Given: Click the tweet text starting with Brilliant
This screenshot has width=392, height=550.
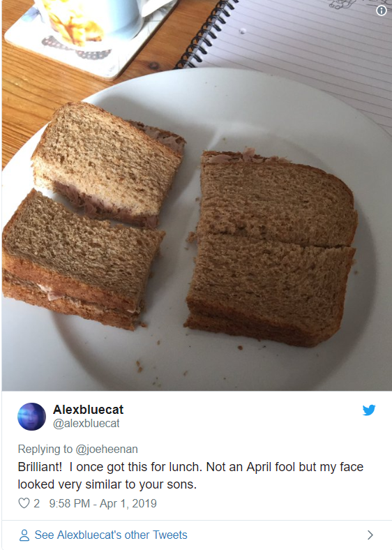Looking at the screenshot, I should [190, 475].
